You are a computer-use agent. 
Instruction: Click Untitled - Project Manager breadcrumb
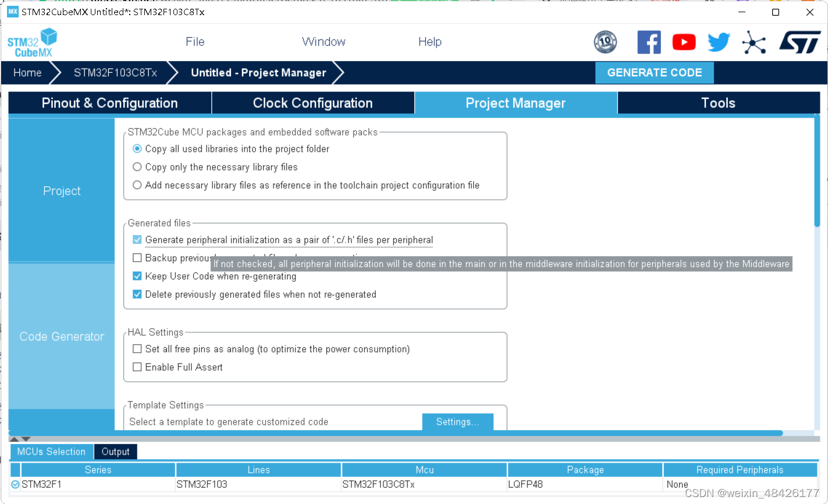(x=258, y=73)
